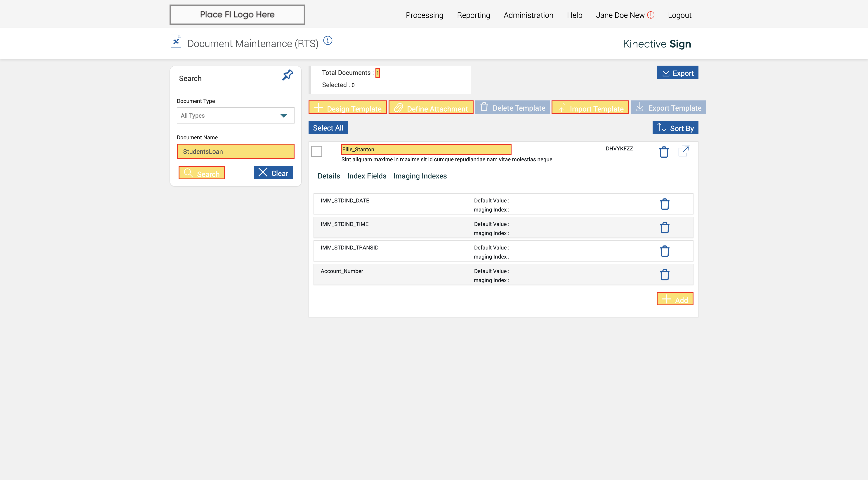Viewport: 868px width, 480px height.
Task: Click into the Document Name field
Action: [235, 152]
